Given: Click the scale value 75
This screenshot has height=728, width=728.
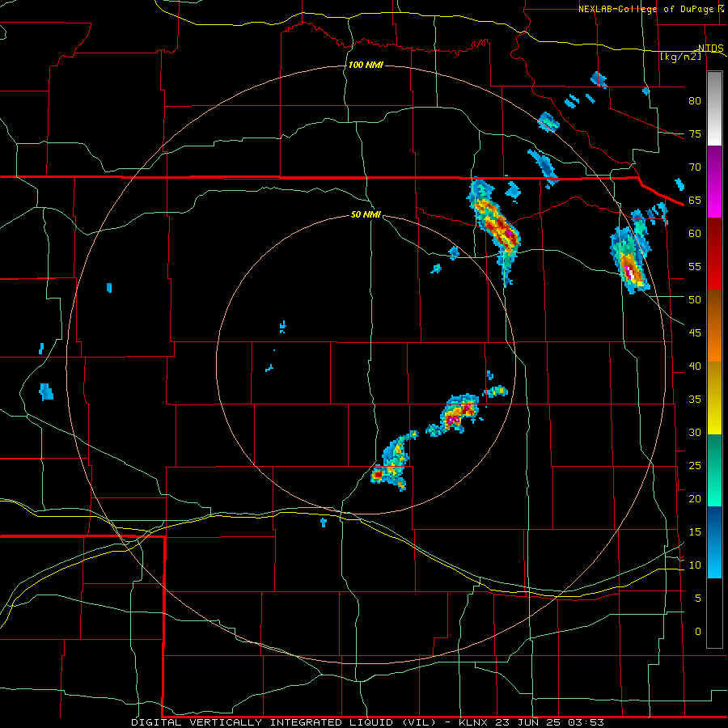Looking at the screenshot, I should point(695,134).
